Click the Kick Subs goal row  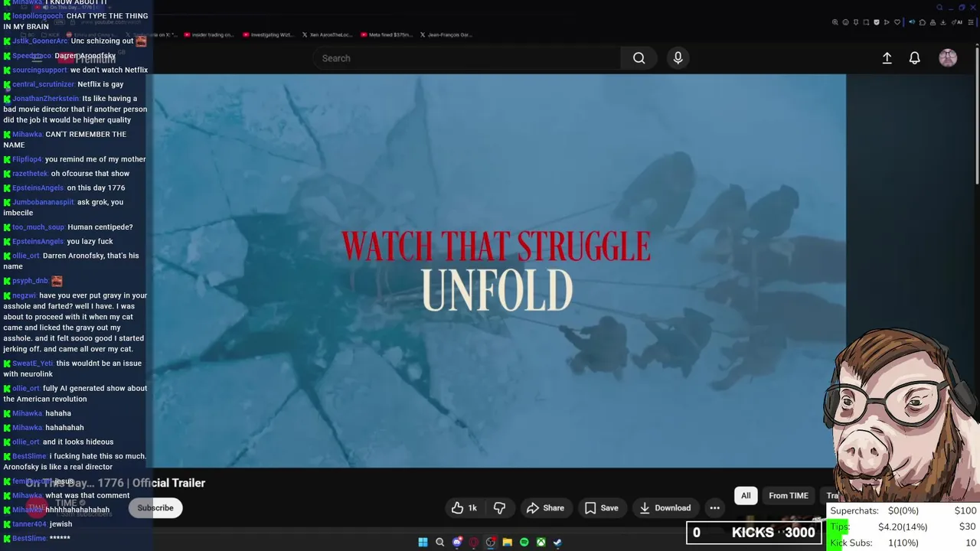(x=903, y=543)
